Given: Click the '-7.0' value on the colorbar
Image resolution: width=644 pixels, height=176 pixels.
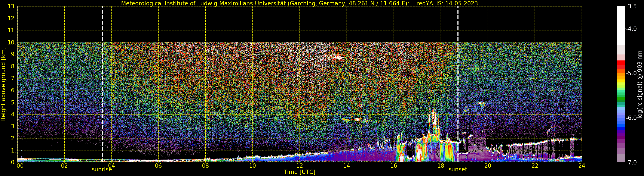Looking at the screenshot, I should pyautogui.click(x=631, y=163).
